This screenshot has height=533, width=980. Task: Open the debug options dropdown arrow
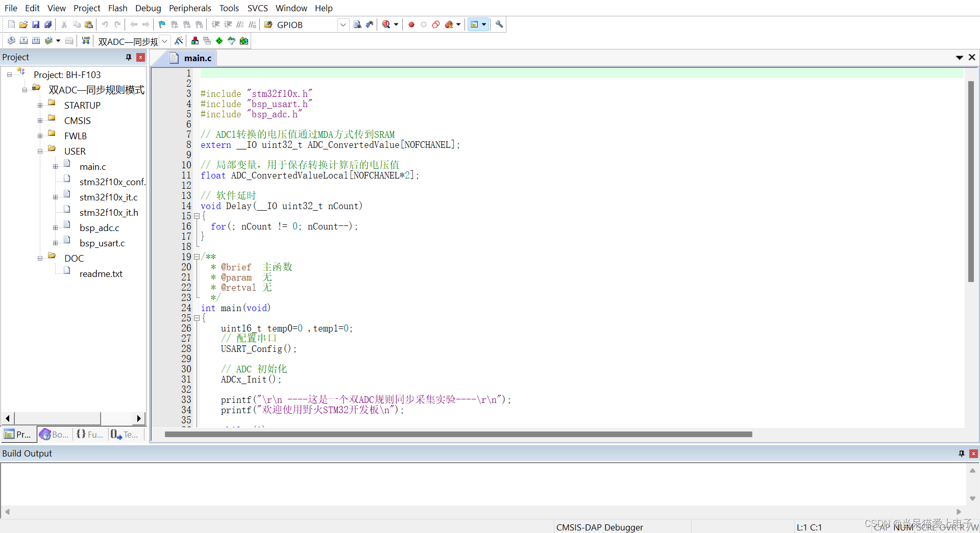pyautogui.click(x=396, y=24)
